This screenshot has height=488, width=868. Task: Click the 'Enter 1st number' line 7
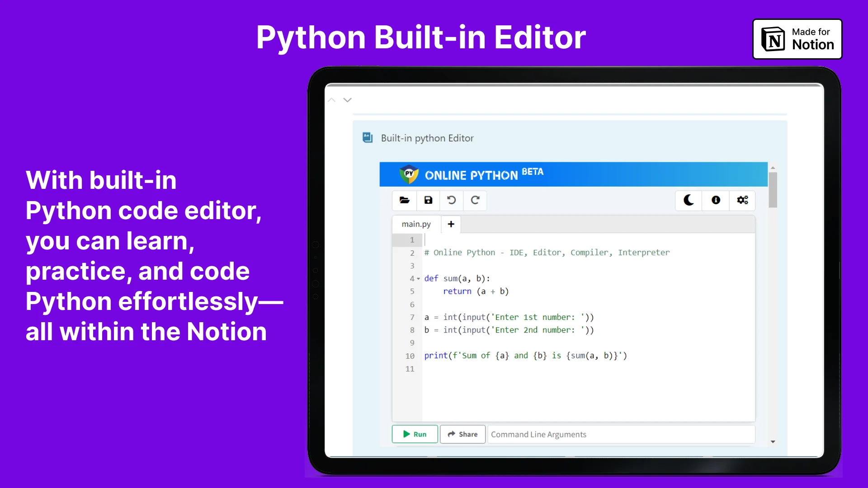(509, 317)
